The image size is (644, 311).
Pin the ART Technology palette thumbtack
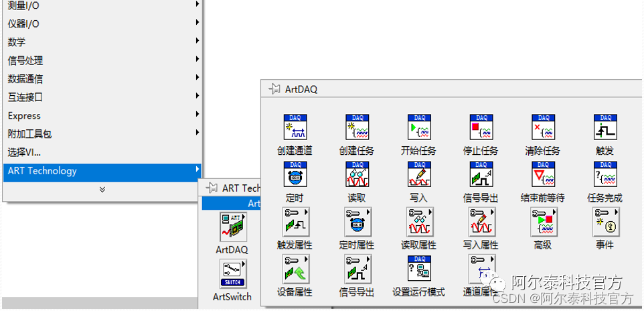tap(212, 188)
